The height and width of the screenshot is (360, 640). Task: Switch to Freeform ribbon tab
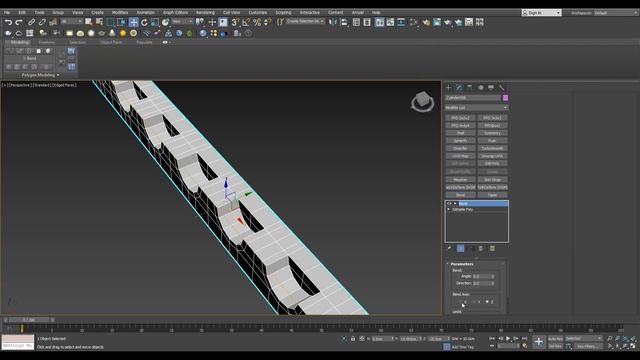(x=47, y=42)
